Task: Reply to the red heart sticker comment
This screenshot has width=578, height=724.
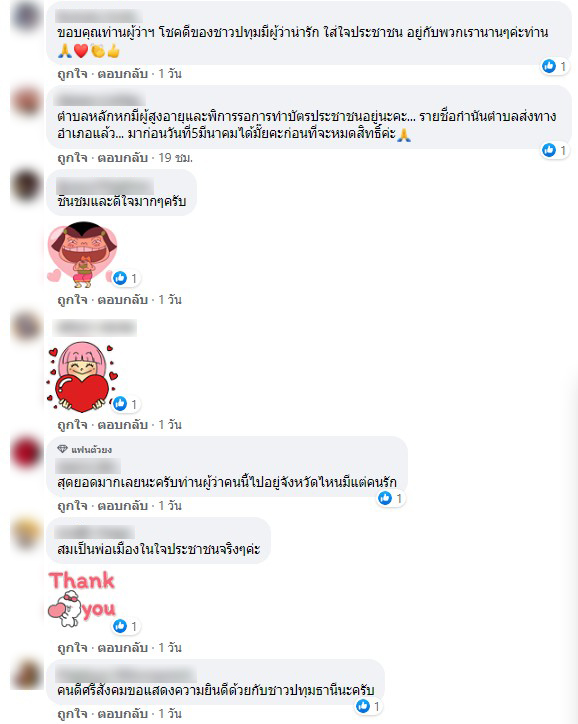Action: (122, 424)
